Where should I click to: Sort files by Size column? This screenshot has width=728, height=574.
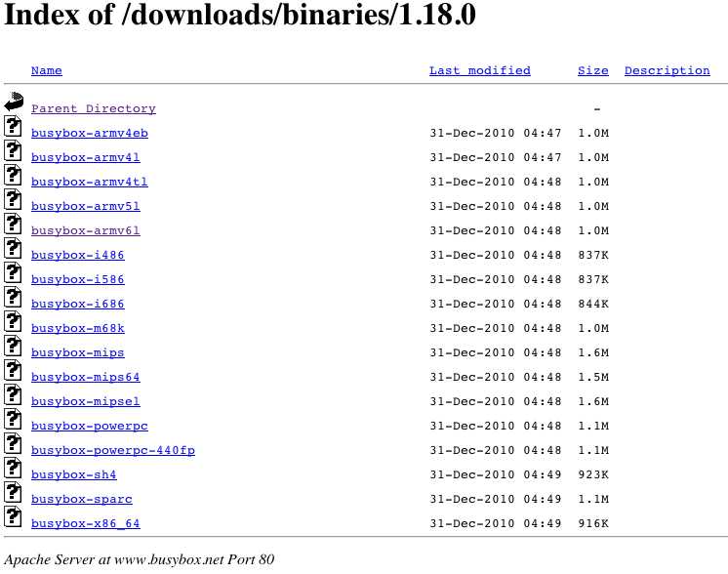click(x=593, y=70)
